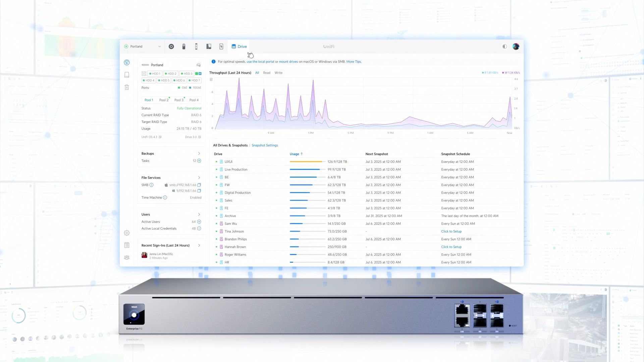644x362 pixels.
Task: Copy the macOS SMB address
Action: point(199,185)
